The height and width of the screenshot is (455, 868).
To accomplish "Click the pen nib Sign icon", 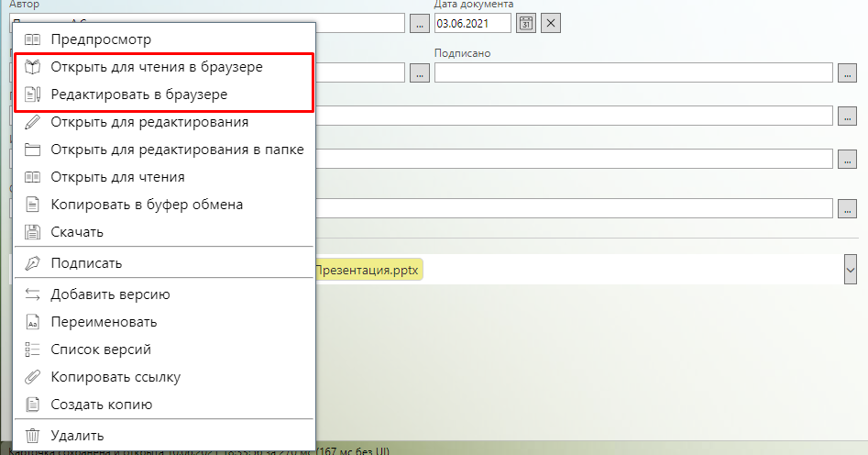I will click(32, 263).
